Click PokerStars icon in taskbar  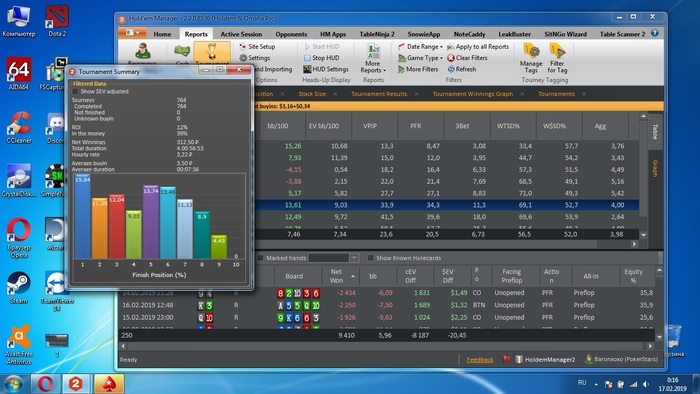click(109, 384)
